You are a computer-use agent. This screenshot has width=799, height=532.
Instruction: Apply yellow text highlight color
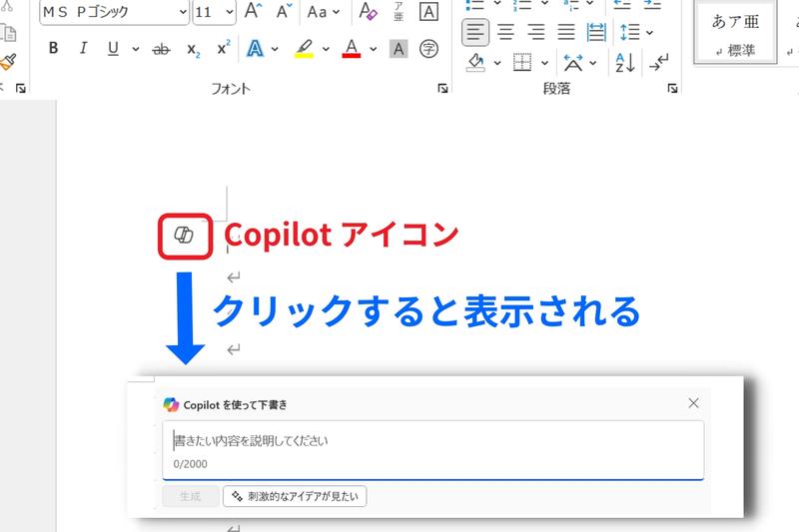[x=305, y=49]
